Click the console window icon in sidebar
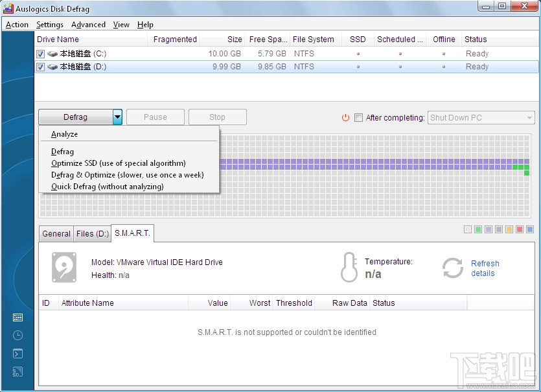 [17, 354]
